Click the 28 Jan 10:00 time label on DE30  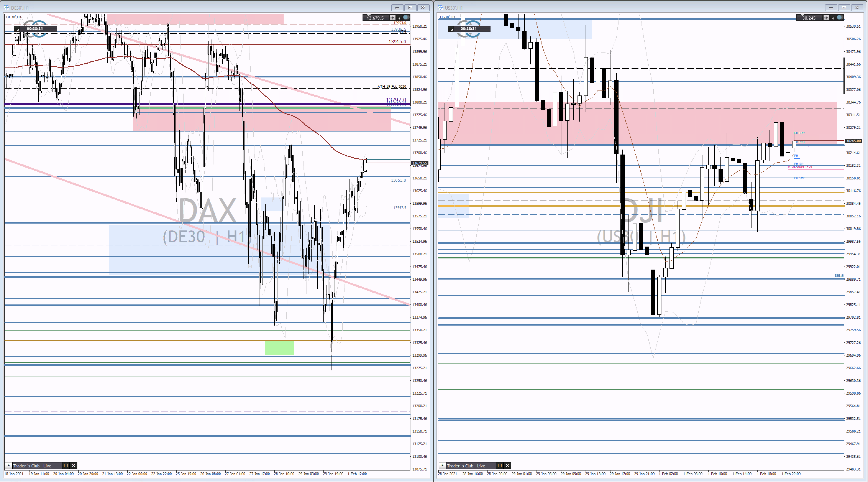point(284,474)
